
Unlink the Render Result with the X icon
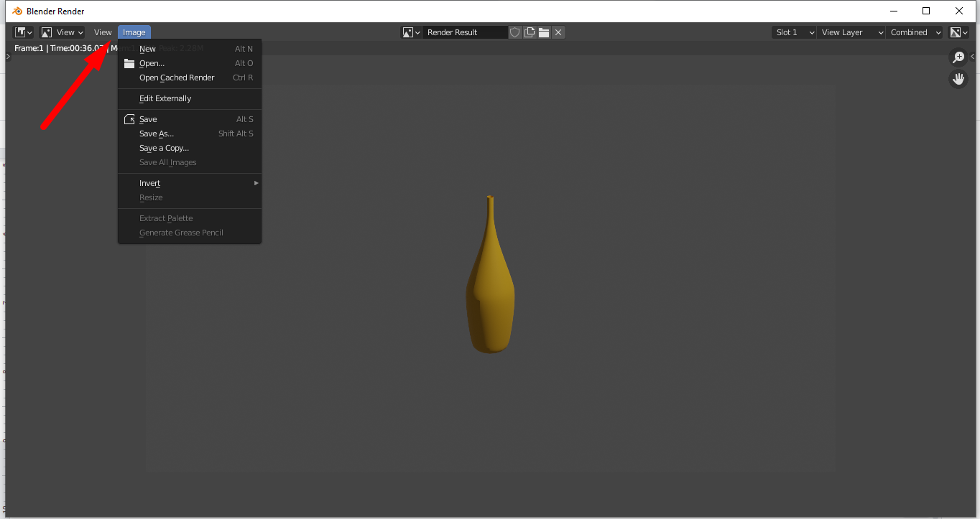point(558,32)
